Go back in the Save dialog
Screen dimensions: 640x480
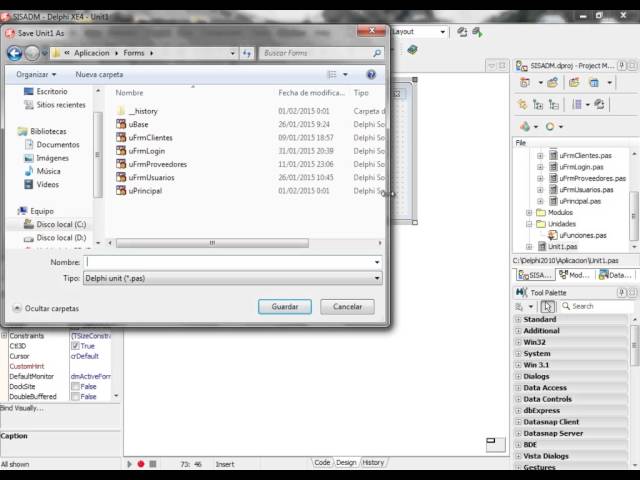(14, 53)
